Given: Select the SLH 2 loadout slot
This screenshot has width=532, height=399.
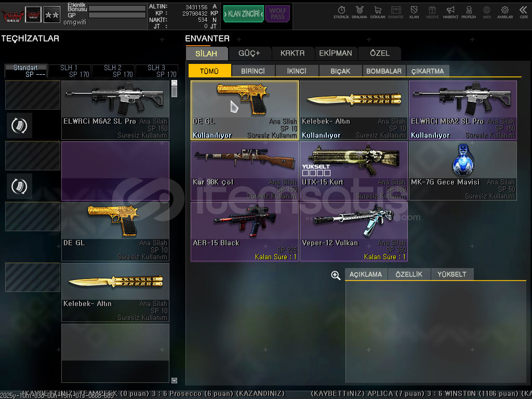Looking at the screenshot, I should (113, 71).
